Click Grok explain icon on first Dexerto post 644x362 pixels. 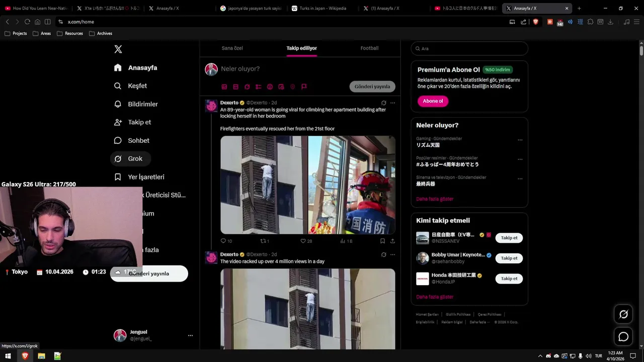tap(383, 103)
